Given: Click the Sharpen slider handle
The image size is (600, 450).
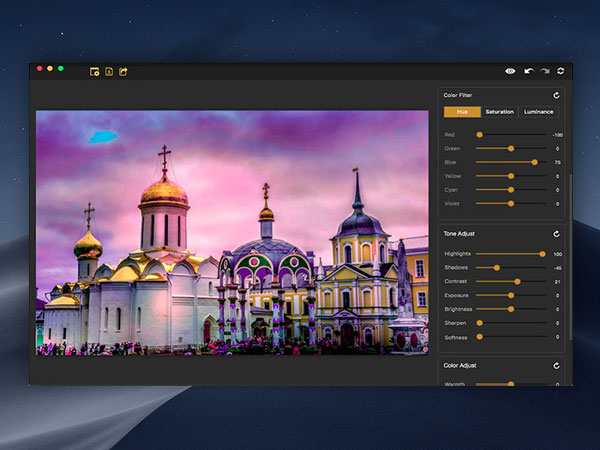Looking at the screenshot, I should [x=479, y=323].
